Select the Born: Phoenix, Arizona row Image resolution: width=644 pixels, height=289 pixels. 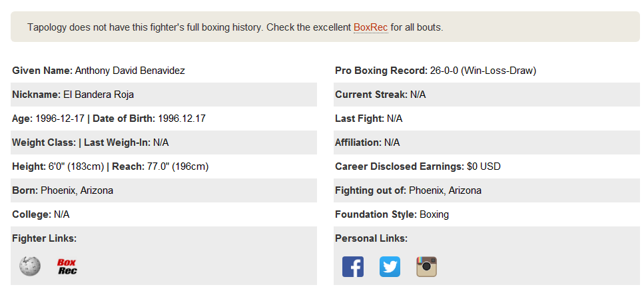click(x=164, y=190)
